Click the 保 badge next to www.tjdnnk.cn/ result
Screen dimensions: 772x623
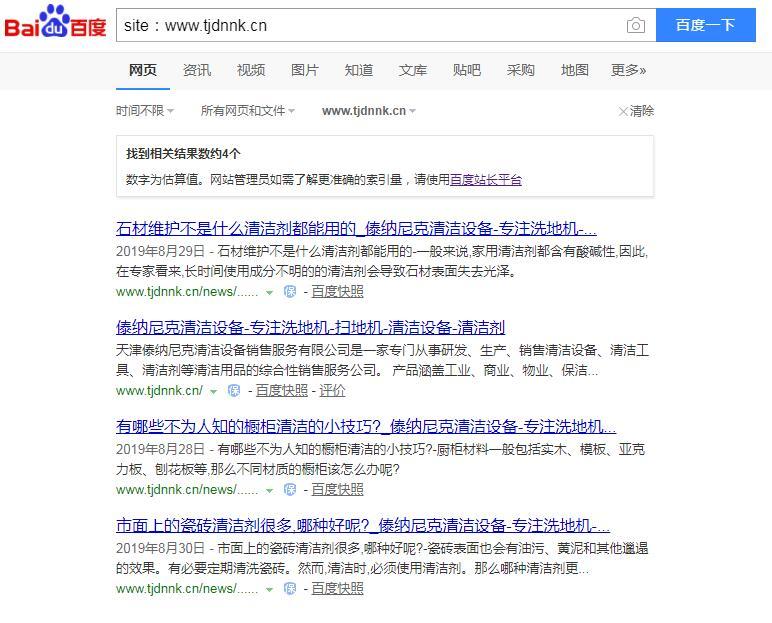pos(234,391)
